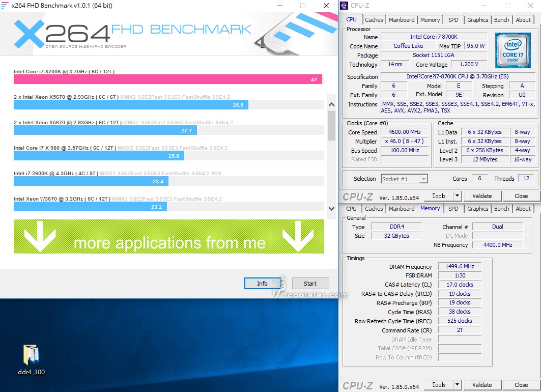Screen dimensions: 541x392
Task: Select the SPD tab in upper CPU-Z window
Action: [x=453, y=20]
